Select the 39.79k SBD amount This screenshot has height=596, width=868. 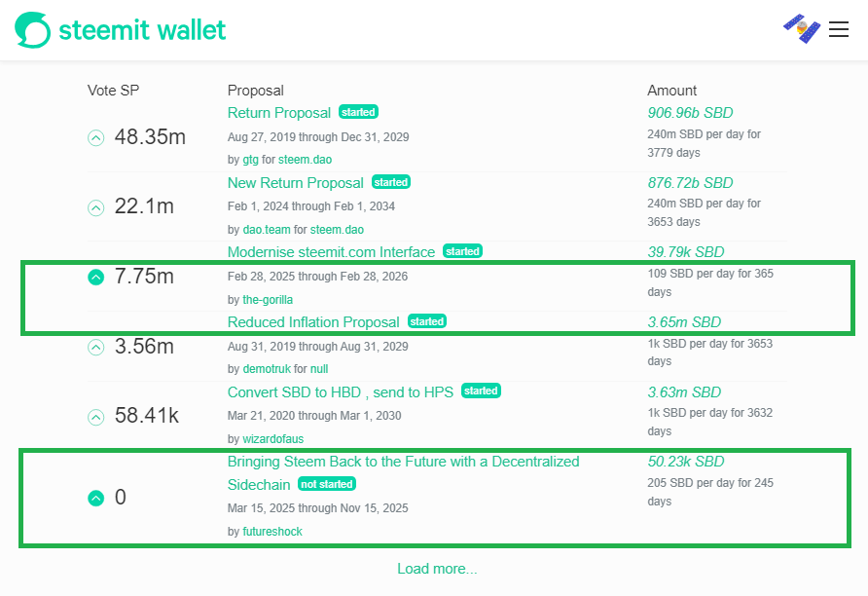686,252
